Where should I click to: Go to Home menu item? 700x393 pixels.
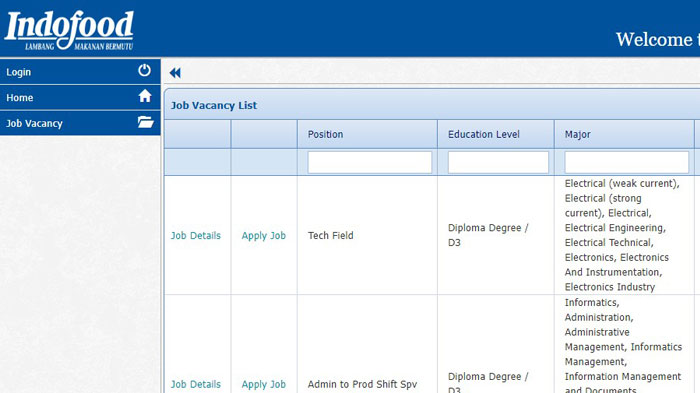pyautogui.click(x=80, y=97)
